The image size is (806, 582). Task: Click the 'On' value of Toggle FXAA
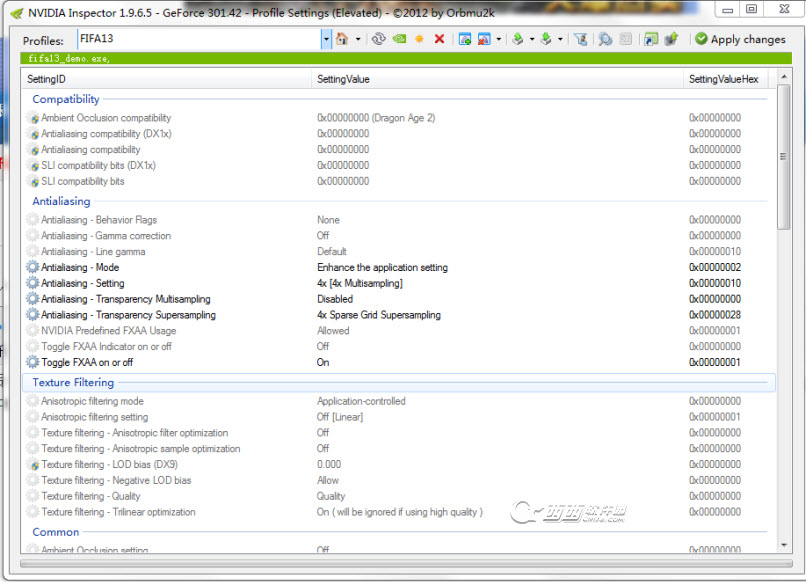click(x=323, y=362)
